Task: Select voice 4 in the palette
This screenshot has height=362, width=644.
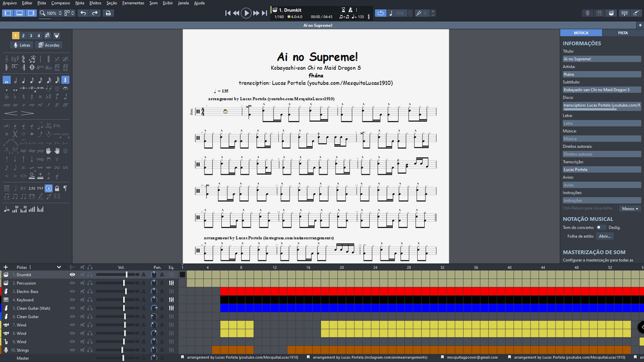Action: pos(38,36)
